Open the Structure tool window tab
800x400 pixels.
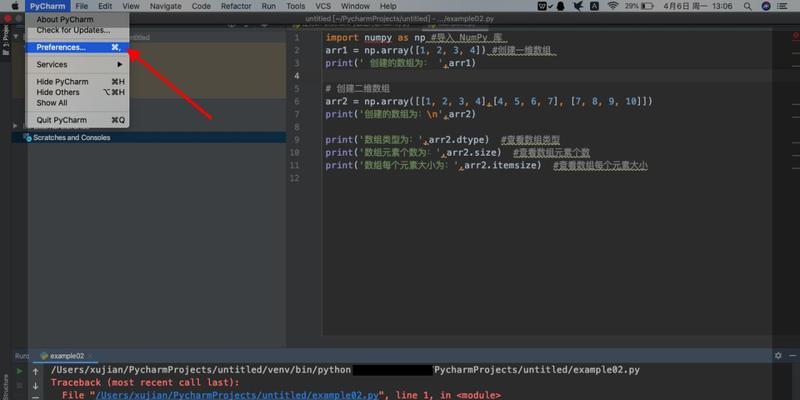pyautogui.click(x=6, y=387)
